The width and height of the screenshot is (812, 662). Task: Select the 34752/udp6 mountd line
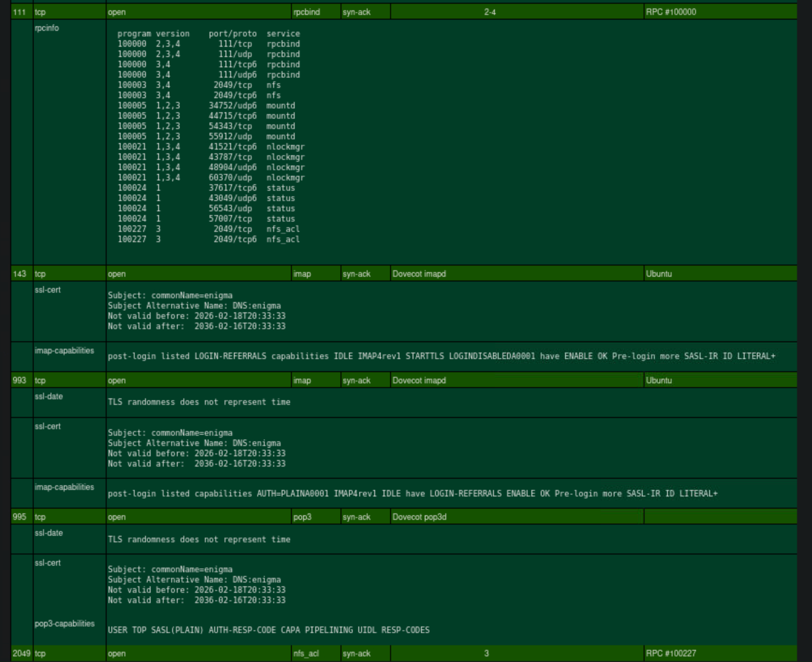pyautogui.click(x=206, y=106)
